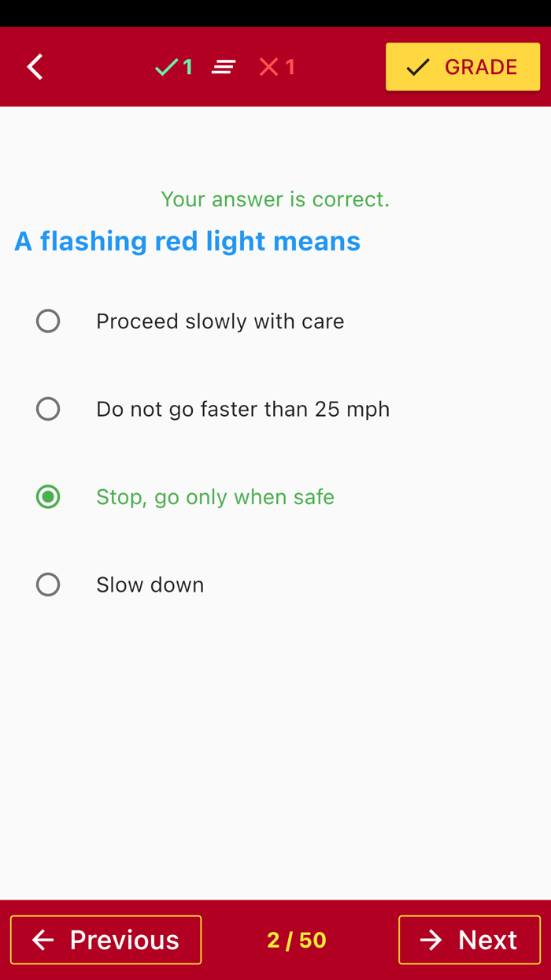Click the selected Stop, go only when safe radio
The width and height of the screenshot is (551, 980).
(48, 497)
